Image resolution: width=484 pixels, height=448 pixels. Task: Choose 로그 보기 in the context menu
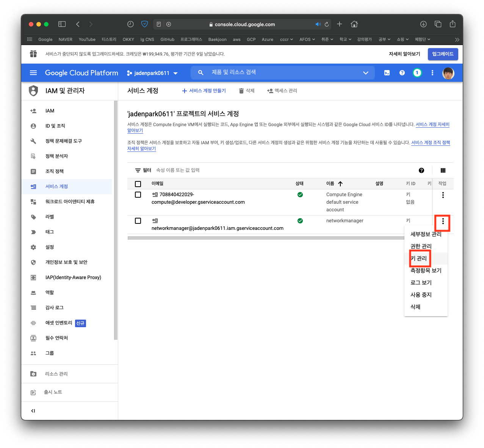[426, 283]
